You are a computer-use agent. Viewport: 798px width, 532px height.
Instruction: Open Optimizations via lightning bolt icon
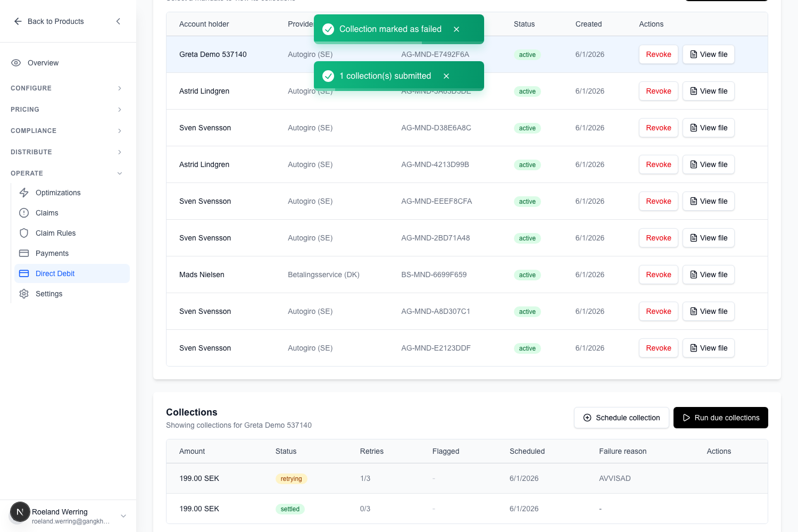point(24,193)
